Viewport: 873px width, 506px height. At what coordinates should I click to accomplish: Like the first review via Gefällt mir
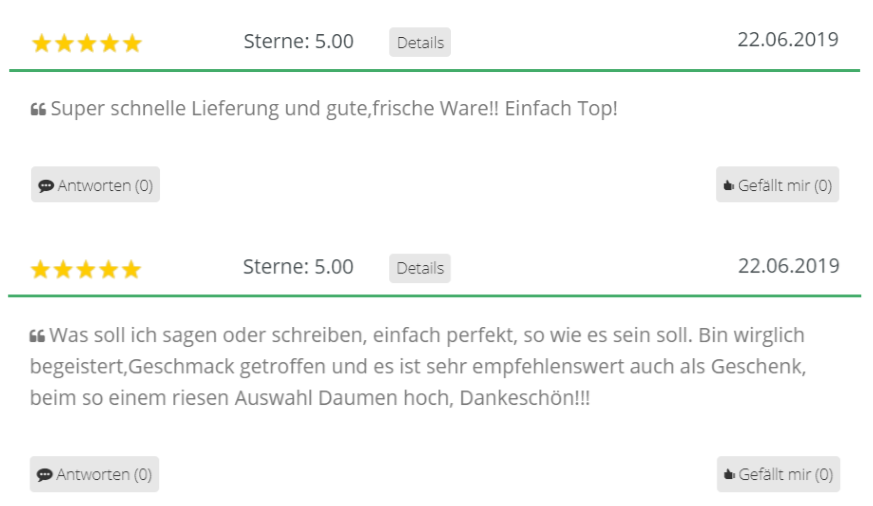pyautogui.click(x=777, y=185)
